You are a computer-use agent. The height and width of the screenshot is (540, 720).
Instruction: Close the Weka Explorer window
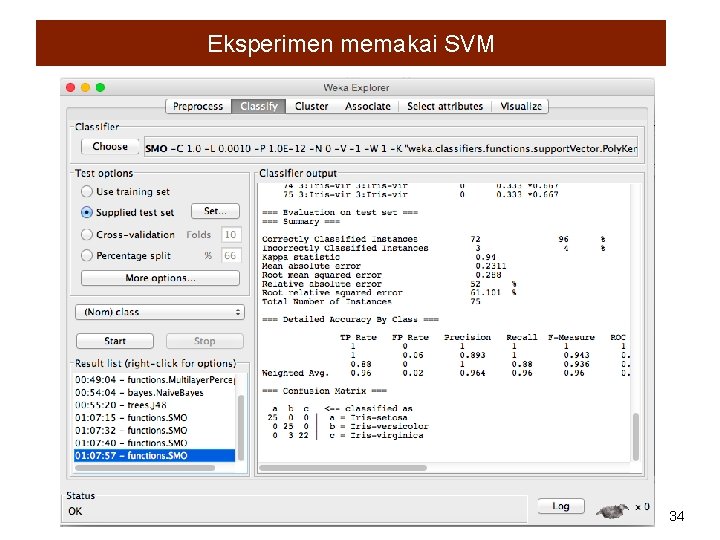click(71, 87)
